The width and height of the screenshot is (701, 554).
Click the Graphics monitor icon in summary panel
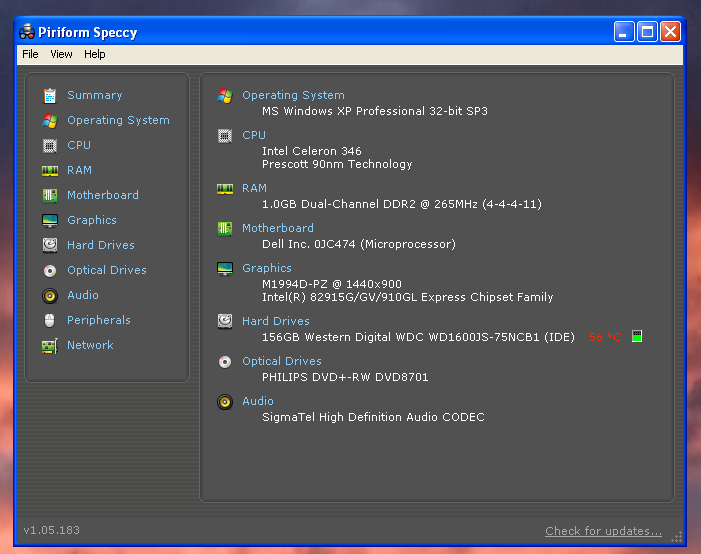(x=225, y=269)
